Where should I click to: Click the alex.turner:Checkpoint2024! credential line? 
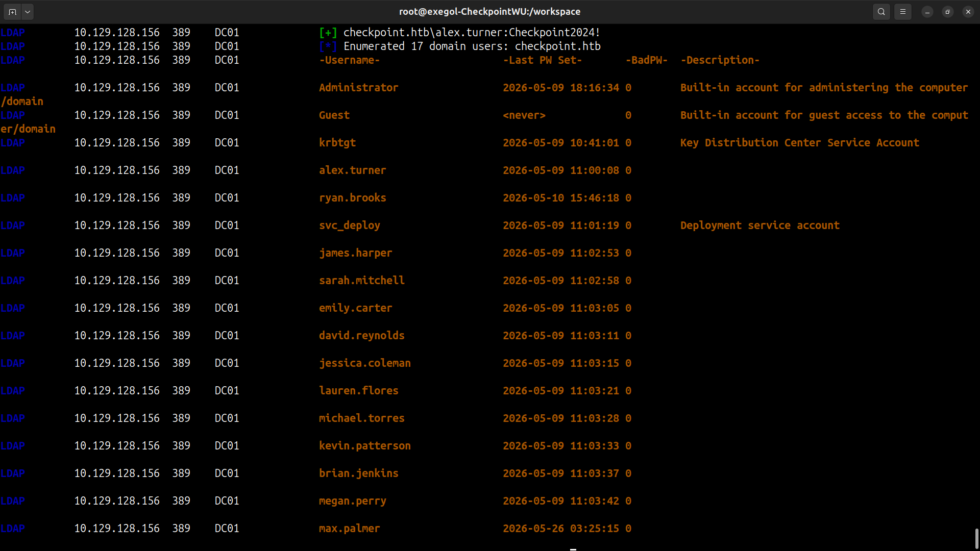(472, 33)
